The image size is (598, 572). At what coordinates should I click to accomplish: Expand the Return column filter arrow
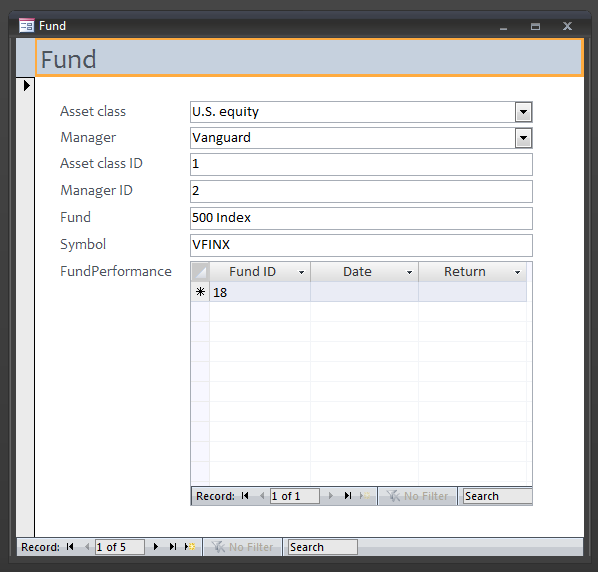(x=517, y=272)
